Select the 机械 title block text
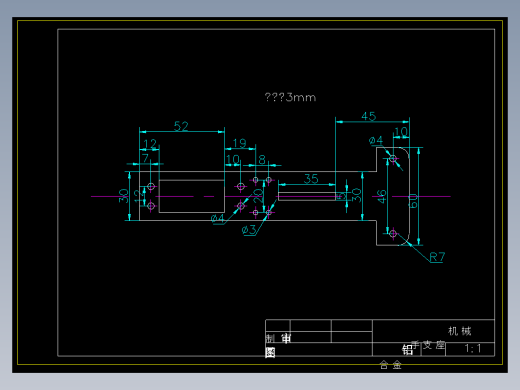 coord(460,331)
